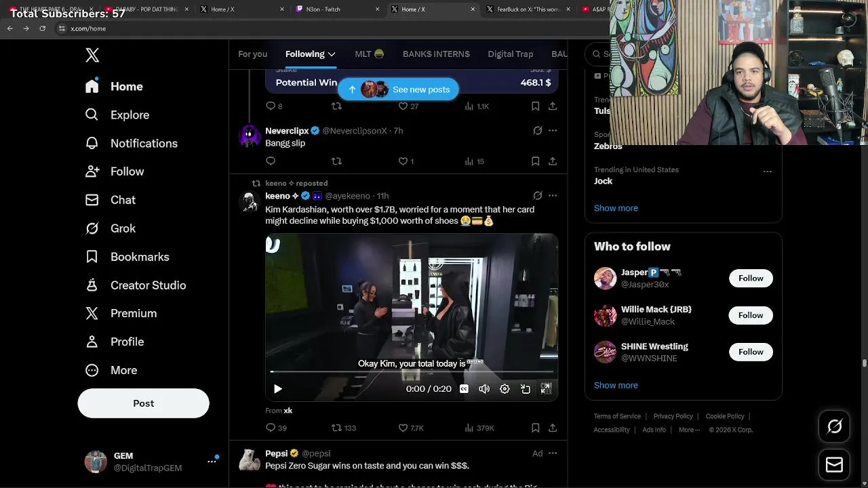Follow SHINE Wrestling

pos(751,352)
